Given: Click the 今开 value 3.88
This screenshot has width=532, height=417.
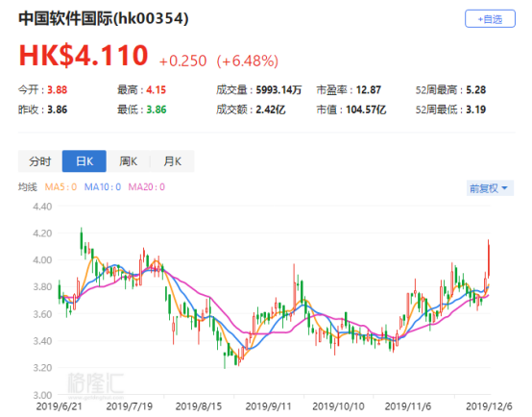Looking at the screenshot, I should click(57, 90).
